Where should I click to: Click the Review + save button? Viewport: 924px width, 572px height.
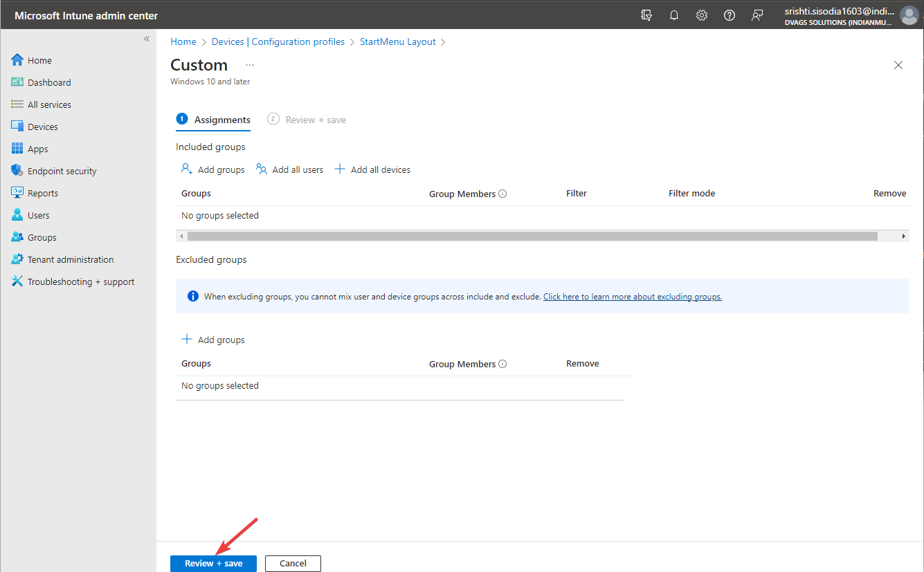coord(213,563)
